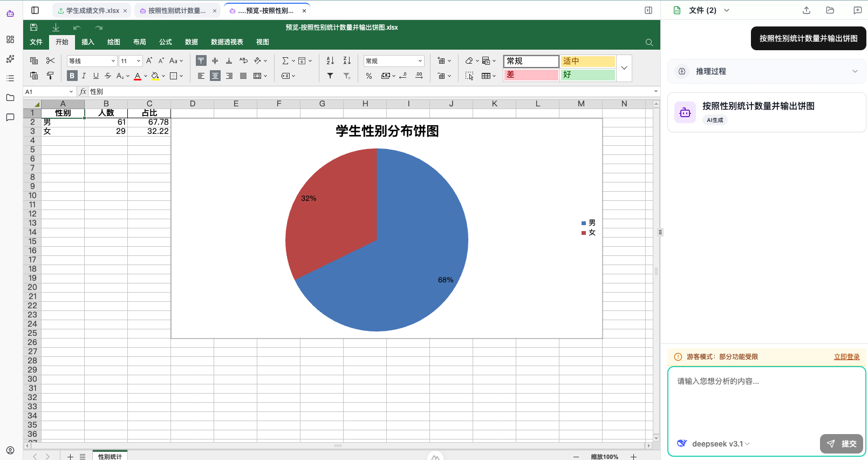
Task: Save the spreadsheet with the save icon
Action: point(34,27)
